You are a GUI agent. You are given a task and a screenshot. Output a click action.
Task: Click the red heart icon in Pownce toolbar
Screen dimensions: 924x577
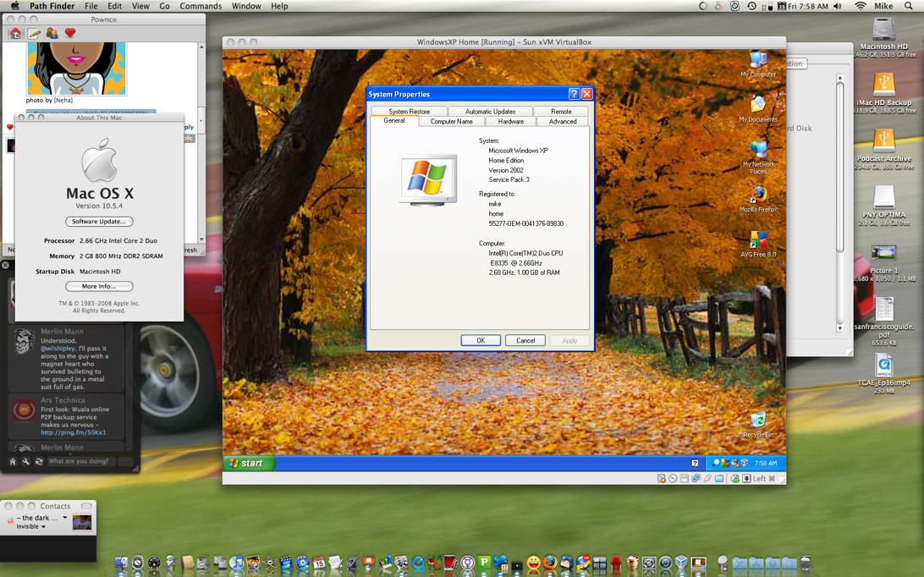[x=70, y=34]
